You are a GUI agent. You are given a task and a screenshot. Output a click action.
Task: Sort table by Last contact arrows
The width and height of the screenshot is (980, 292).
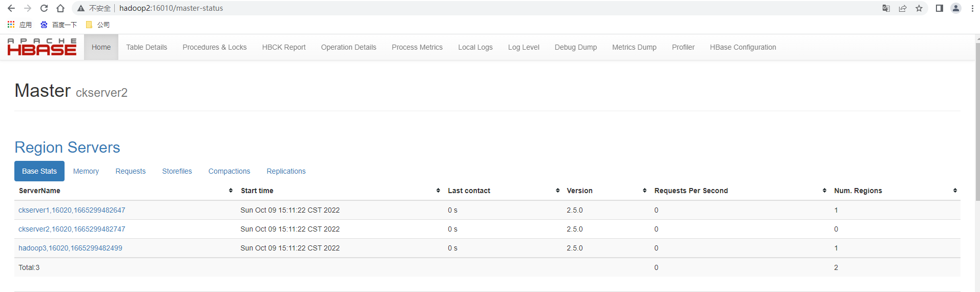[557, 191]
